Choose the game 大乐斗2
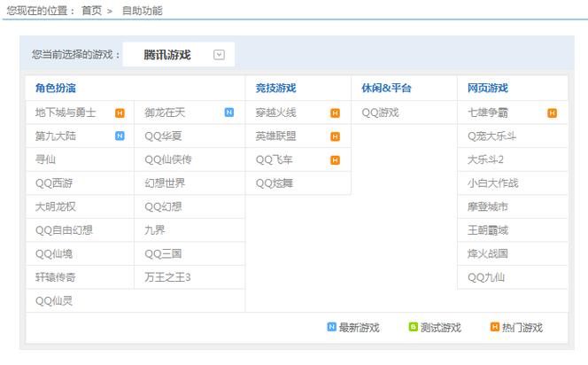588x365 pixels. coord(485,159)
